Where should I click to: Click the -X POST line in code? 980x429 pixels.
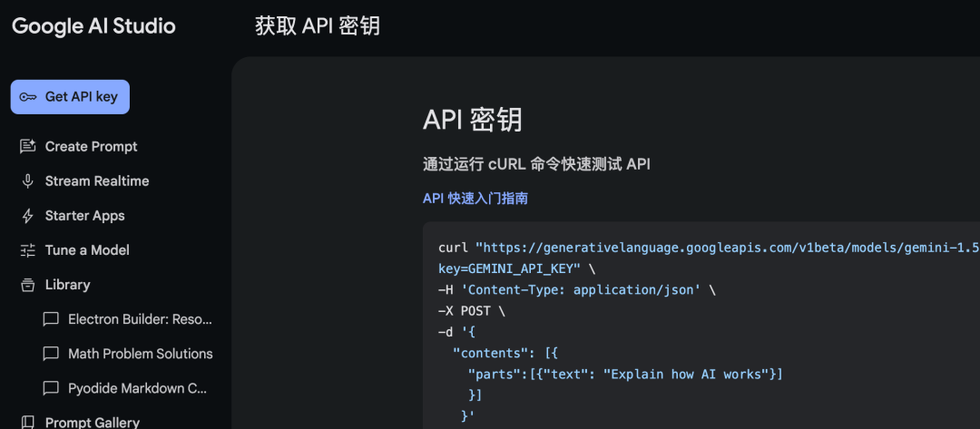click(471, 311)
